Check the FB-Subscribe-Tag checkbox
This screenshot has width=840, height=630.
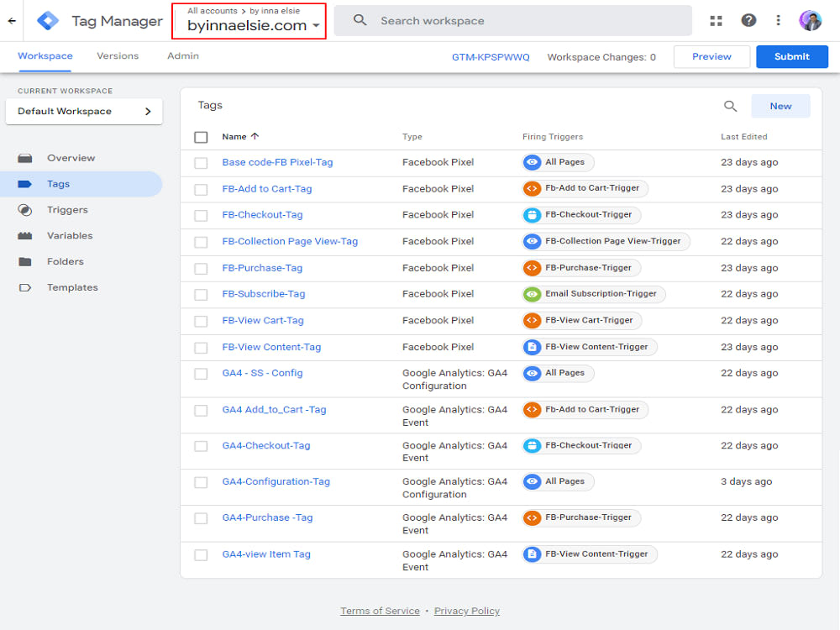[201, 295]
